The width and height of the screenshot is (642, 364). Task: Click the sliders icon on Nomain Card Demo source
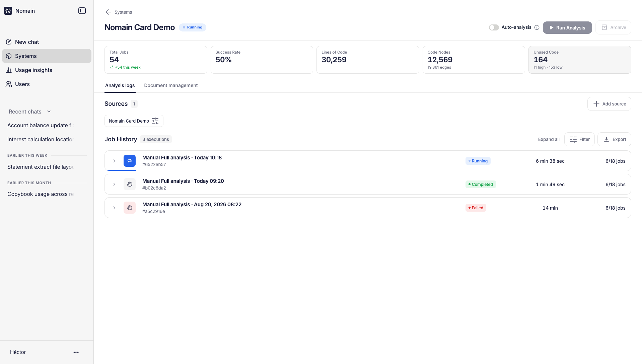[x=155, y=121]
